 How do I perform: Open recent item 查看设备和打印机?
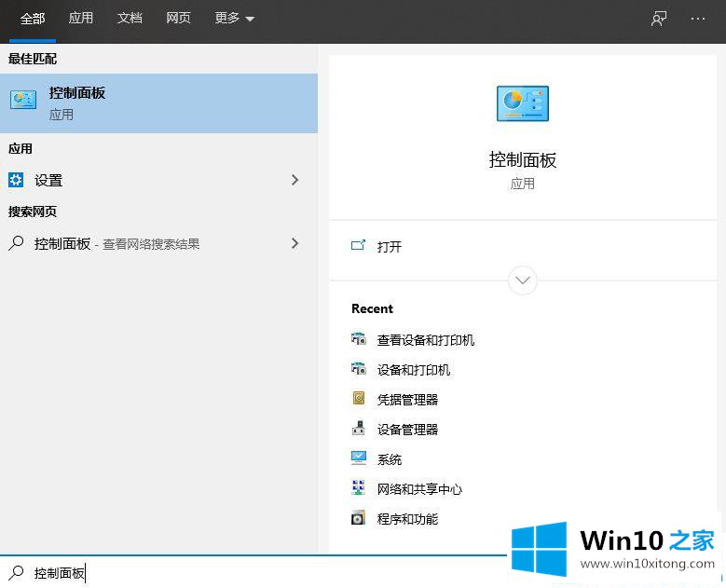click(426, 340)
